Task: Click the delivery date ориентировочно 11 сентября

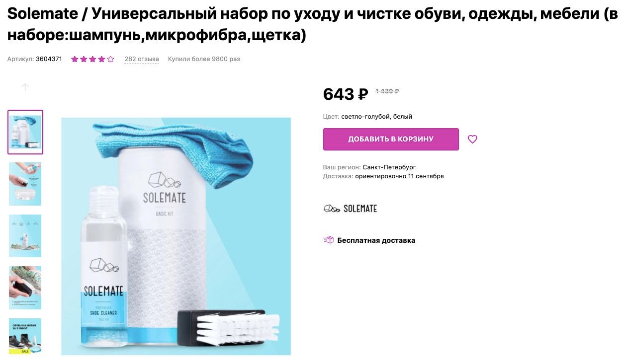Action: coord(399,176)
